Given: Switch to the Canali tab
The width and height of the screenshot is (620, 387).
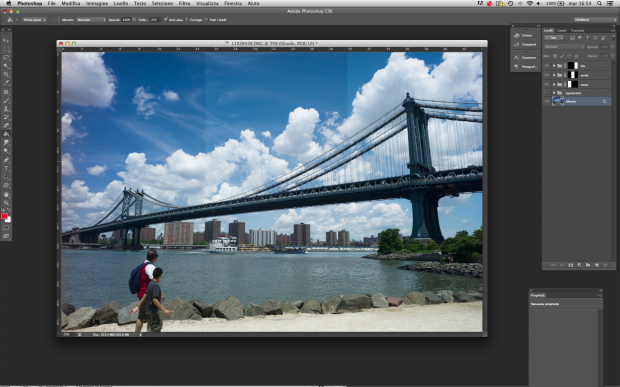Looking at the screenshot, I should (561, 30).
